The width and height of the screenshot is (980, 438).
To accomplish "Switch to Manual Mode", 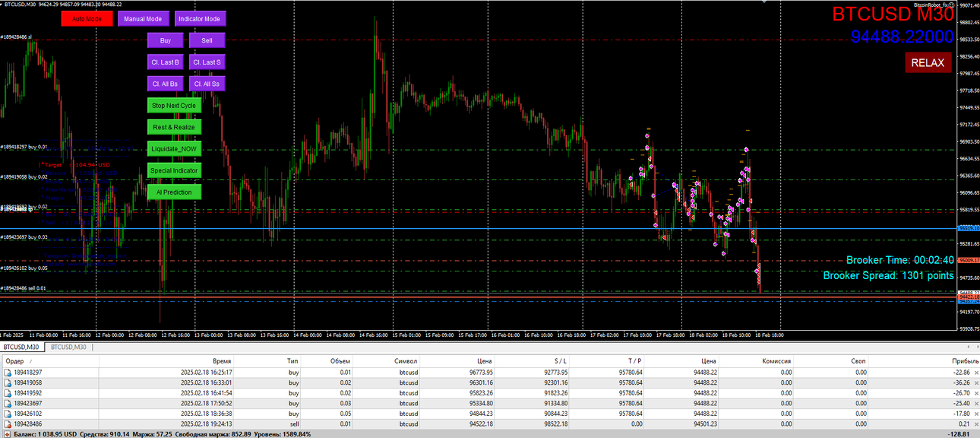I will (143, 18).
